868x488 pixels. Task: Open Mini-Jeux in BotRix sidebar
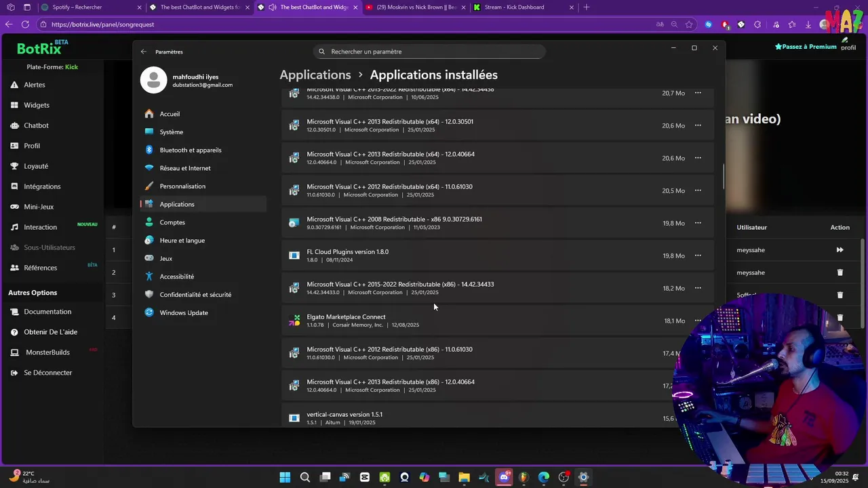point(39,207)
